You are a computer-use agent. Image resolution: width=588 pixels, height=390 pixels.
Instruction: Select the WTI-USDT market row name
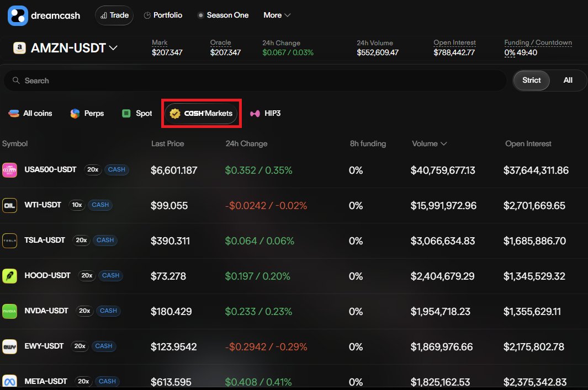coord(43,205)
